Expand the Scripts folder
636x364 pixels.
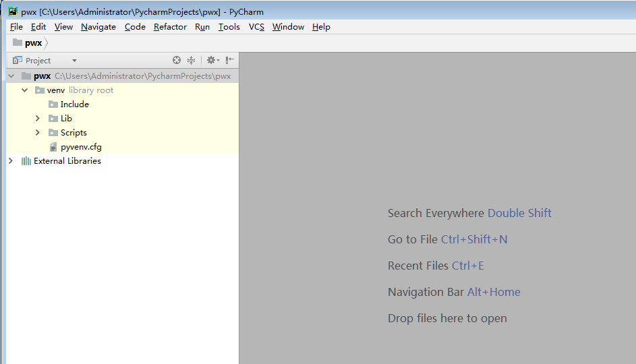pos(38,133)
